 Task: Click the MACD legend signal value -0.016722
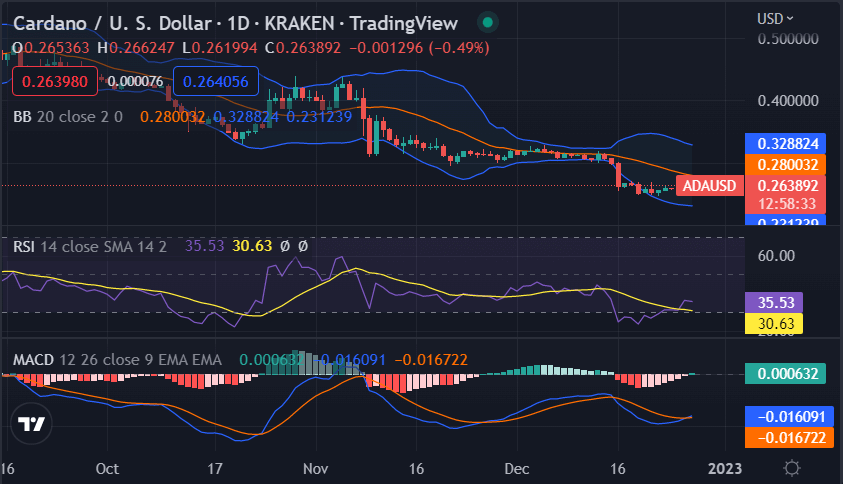point(431,360)
